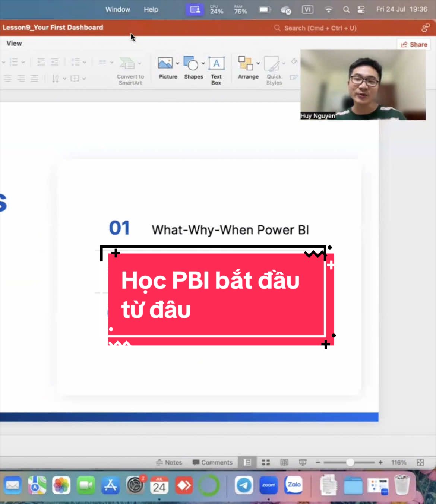Toggle the Notes pane
The height and width of the screenshot is (504, 436).
169,462
